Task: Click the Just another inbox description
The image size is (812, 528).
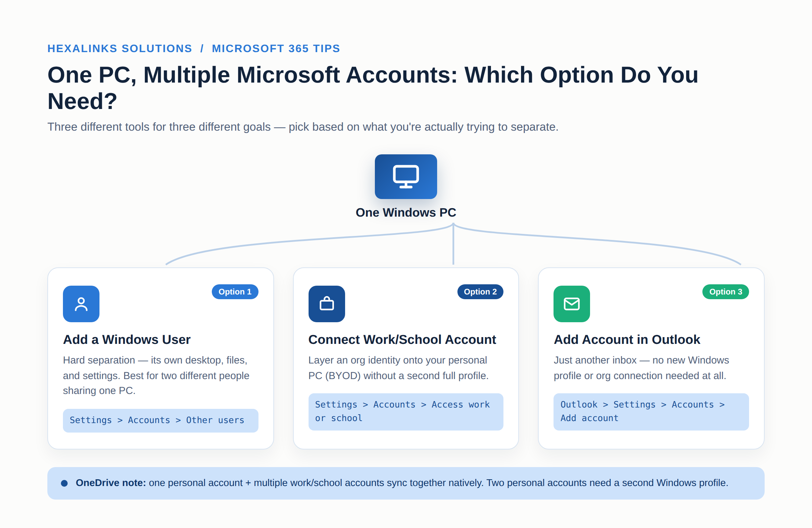Action: (641, 368)
